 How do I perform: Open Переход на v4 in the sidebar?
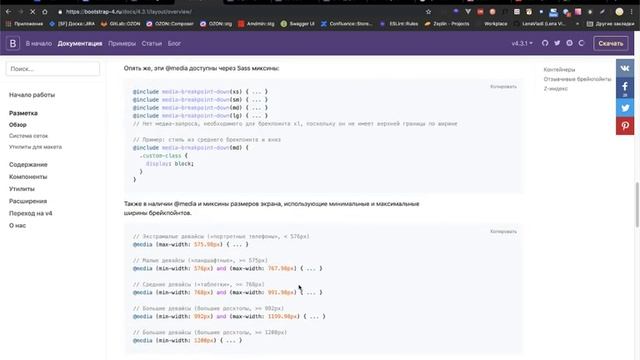click(x=31, y=213)
